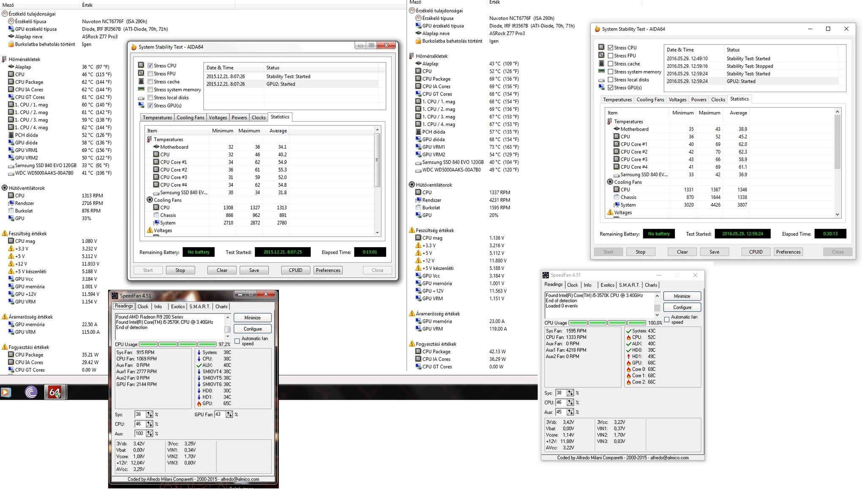Click Stress system memory icon in 2015 test window
868x496 pixels.
pos(141,89)
